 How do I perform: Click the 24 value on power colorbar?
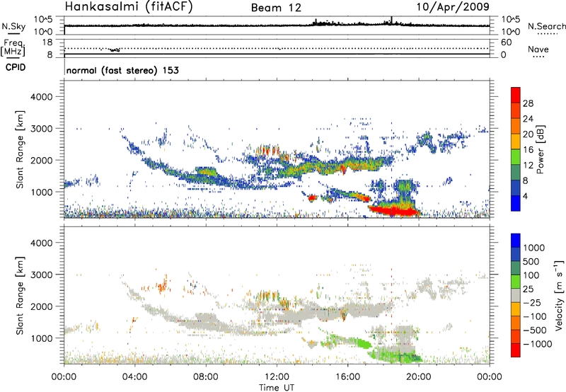click(x=528, y=119)
